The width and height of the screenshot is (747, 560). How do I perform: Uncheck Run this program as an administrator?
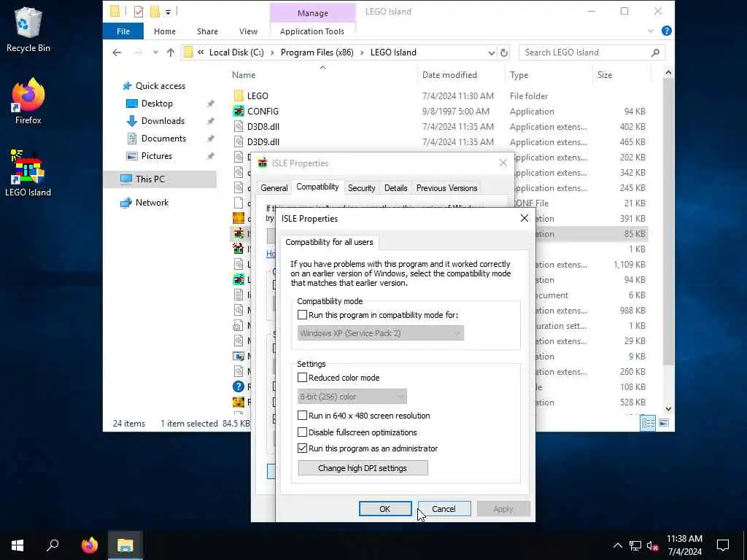coord(302,448)
